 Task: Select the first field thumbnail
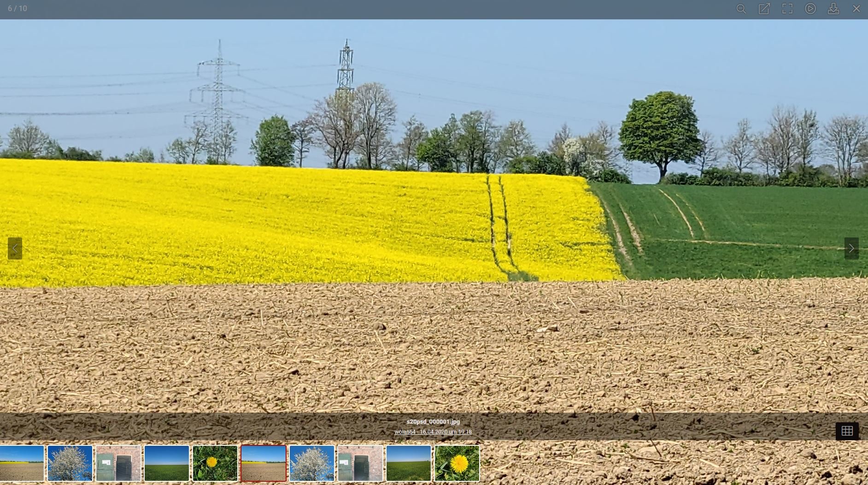22,463
